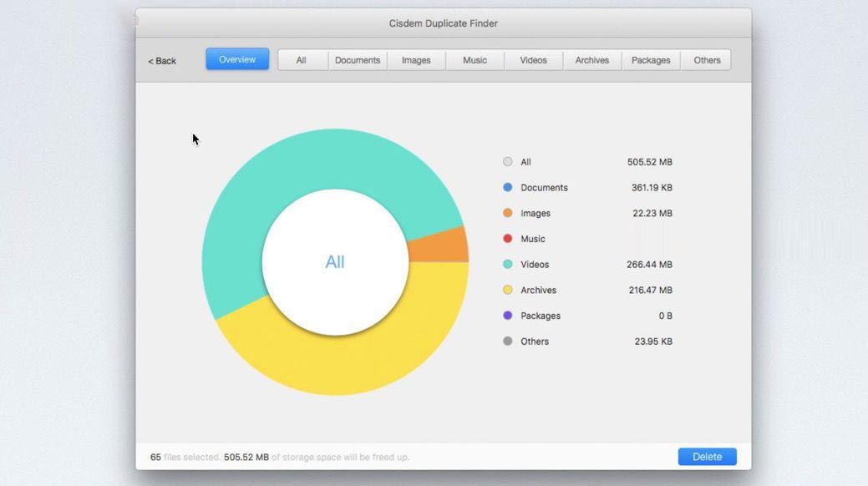Viewport: 868px width, 486px height.
Task: Click the '216.47 MB' Archives size
Action: pos(651,290)
